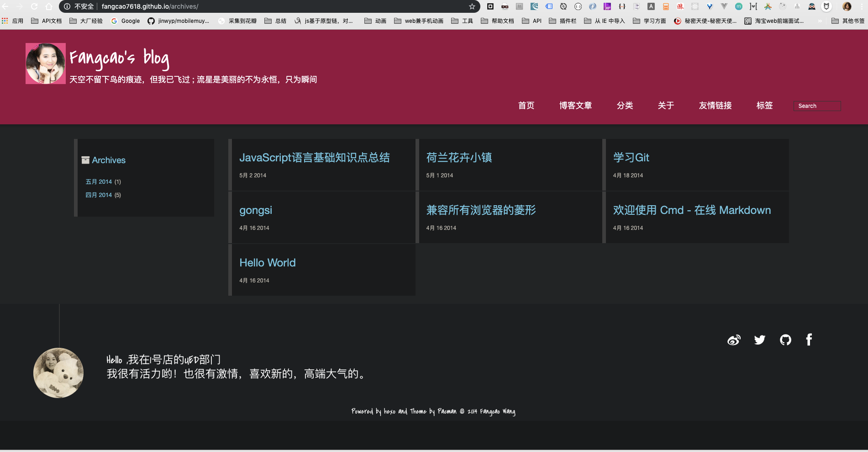The width and height of the screenshot is (868, 452).
Task: Click the Chrome profile avatar
Action: (x=847, y=6)
